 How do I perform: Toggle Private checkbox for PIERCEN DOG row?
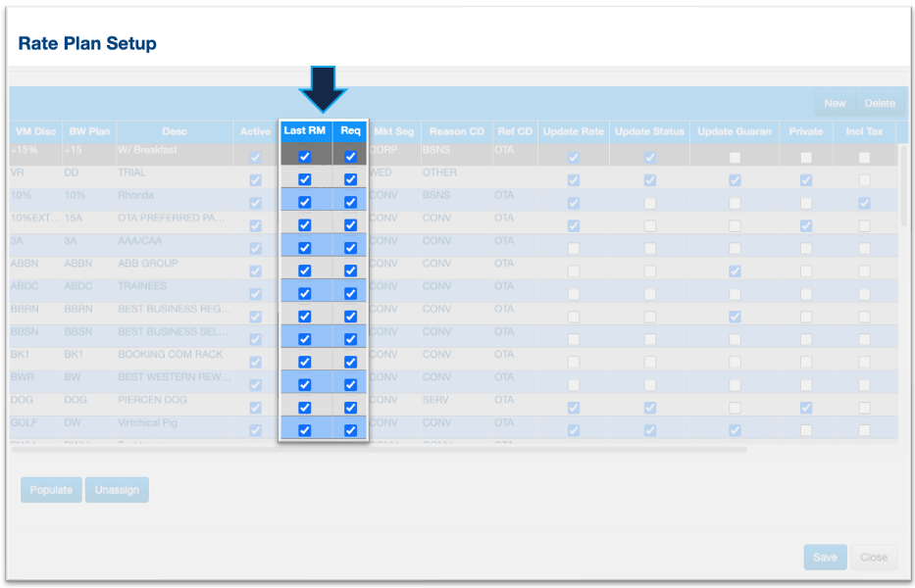806,407
